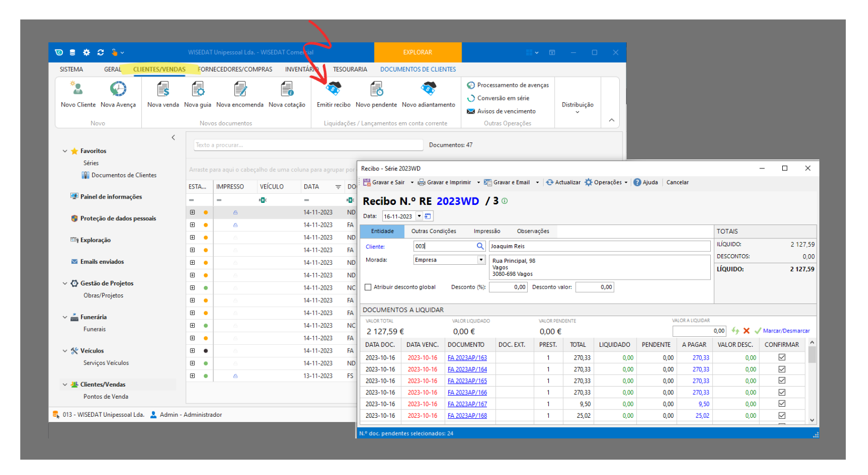Screen dimensions: 868x475
Task: Open the TESOURARIA ribbon tab
Action: [x=350, y=69]
